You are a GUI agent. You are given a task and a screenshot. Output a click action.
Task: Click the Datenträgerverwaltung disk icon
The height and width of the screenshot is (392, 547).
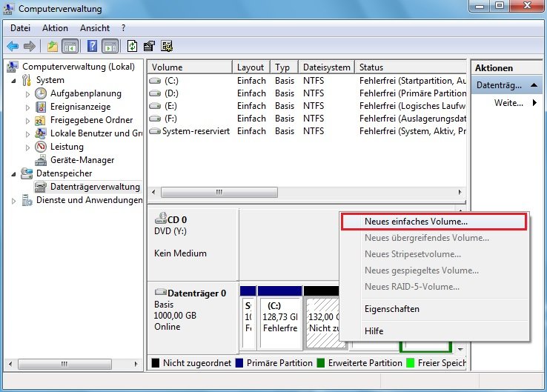coord(41,187)
